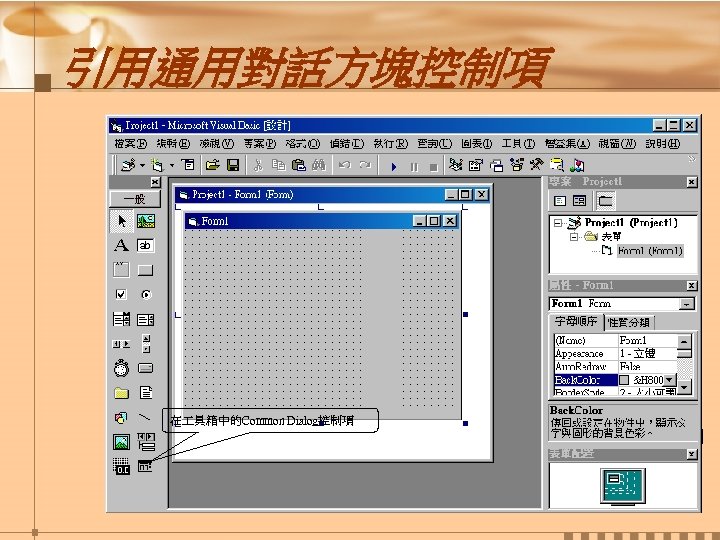720x540 pixels.
Task: Select the Frame control in toolbox
Action: [121, 270]
